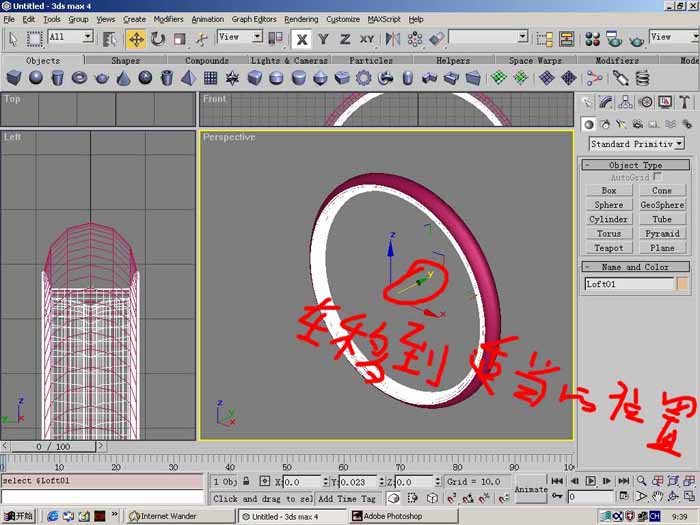Open the Motion command panel tab
This screenshot has width=700, height=525.
(646, 102)
